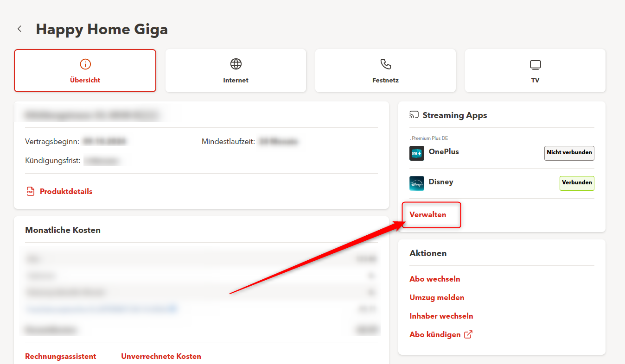This screenshot has width=625, height=364.
Task: Open Verwalten under Streaming Apps
Action: (x=427, y=214)
